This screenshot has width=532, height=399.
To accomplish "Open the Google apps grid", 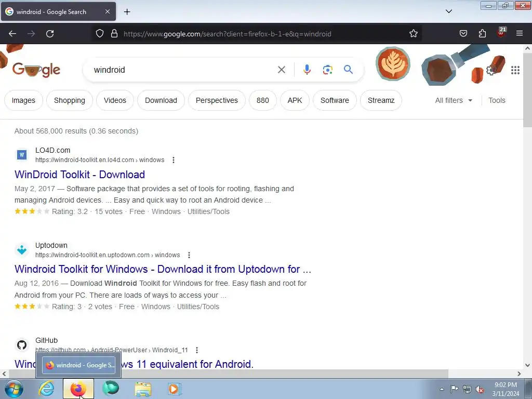I will click(x=515, y=70).
